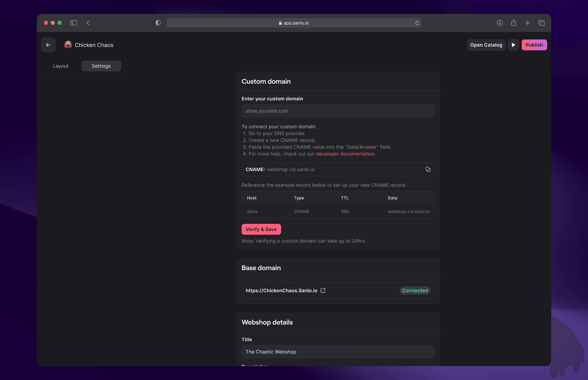Click the Chicken Chaos game avatar icon
Image resolution: width=588 pixels, height=380 pixels.
click(x=68, y=45)
